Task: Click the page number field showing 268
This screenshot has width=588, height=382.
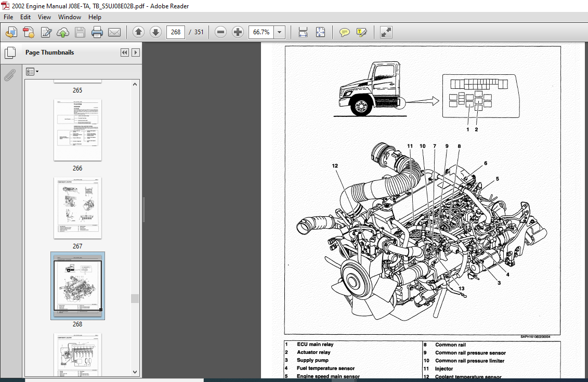Action: click(176, 32)
